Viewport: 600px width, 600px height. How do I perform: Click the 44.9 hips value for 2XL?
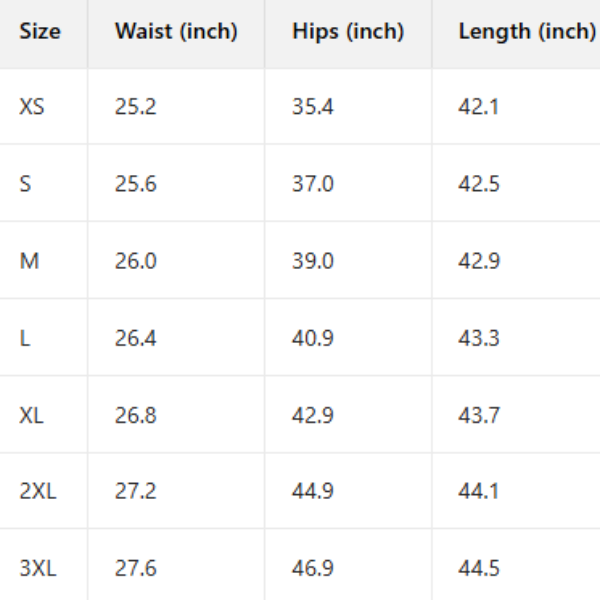pos(313,491)
